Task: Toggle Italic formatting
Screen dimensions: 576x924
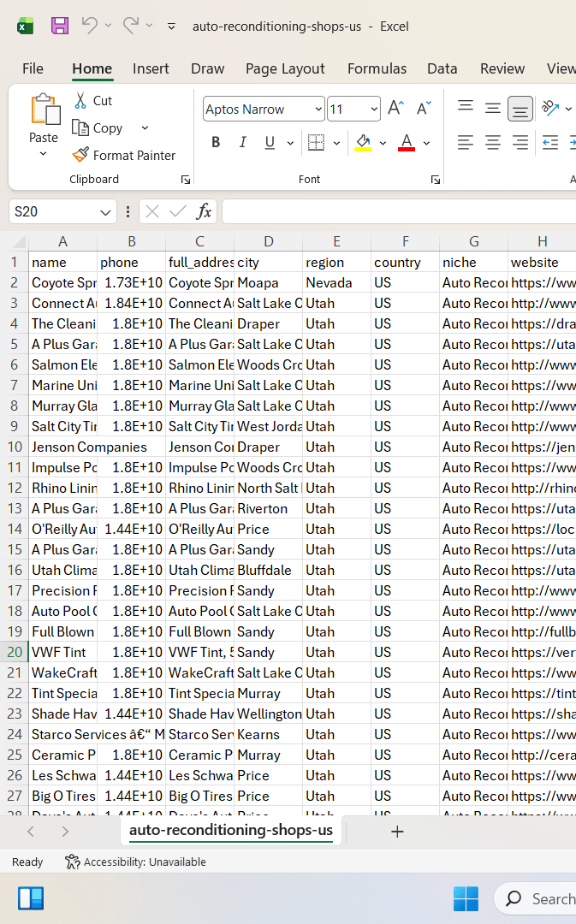Action: 242,142
